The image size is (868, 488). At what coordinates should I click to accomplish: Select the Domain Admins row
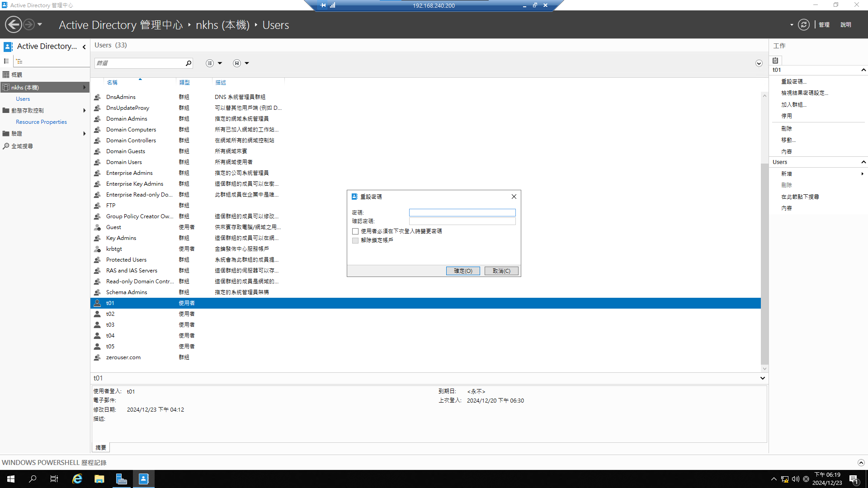(x=425, y=119)
